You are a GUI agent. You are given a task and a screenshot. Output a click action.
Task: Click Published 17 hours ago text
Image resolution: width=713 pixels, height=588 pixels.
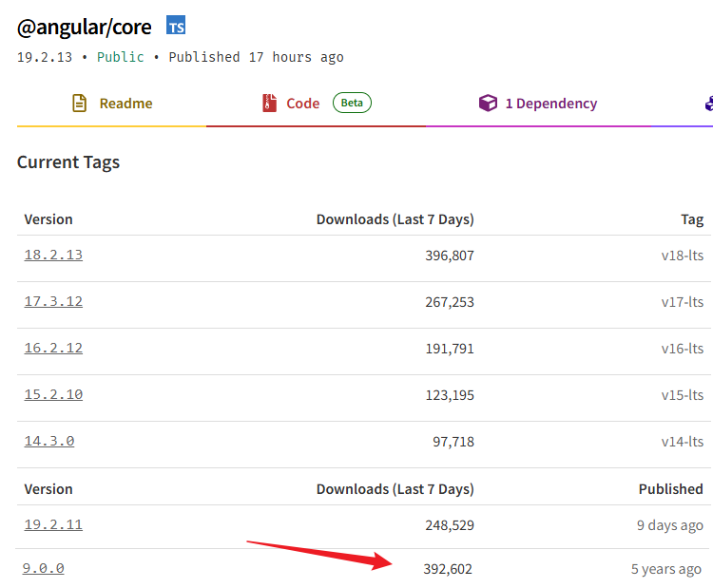coord(256,57)
